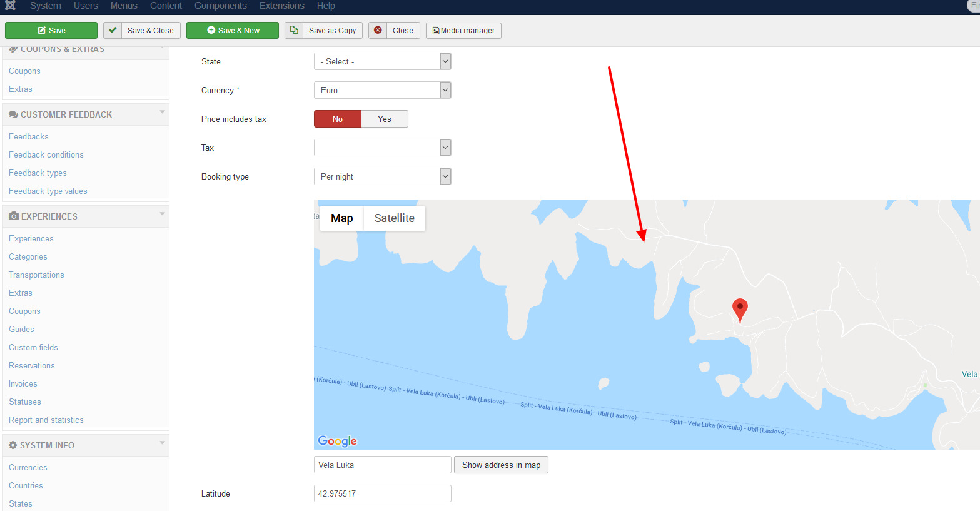Set Price includes tax to No
Screen dimensions: 980x511
(x=338, y=119)
